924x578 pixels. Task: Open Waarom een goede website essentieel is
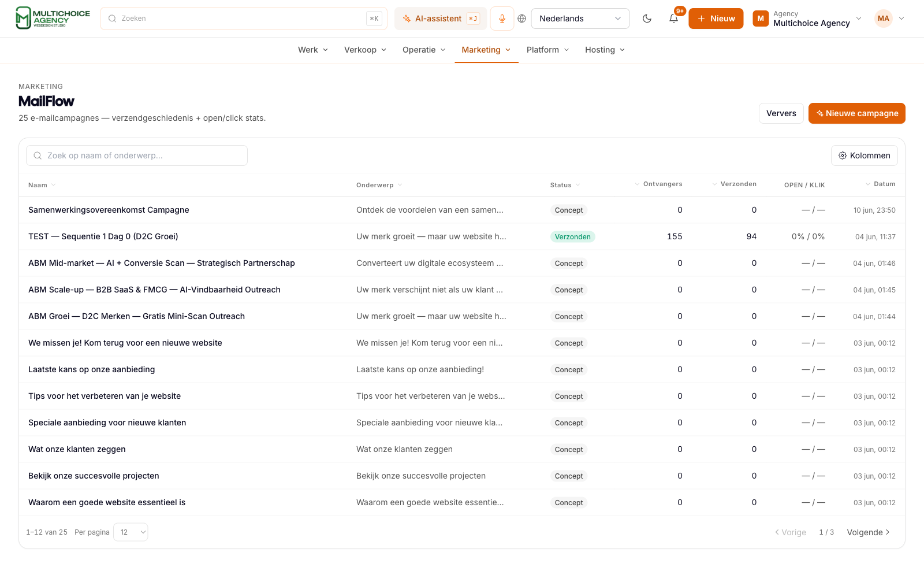click(107, 502)
